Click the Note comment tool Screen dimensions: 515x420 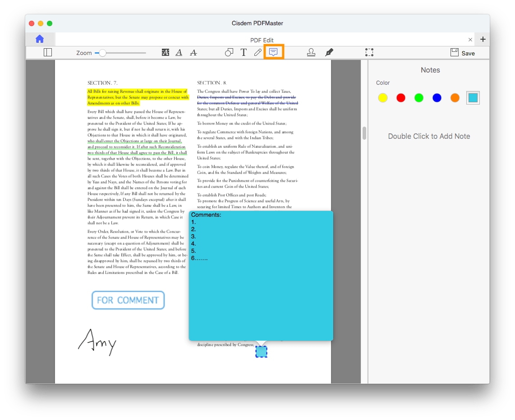(x=273, y=52)
